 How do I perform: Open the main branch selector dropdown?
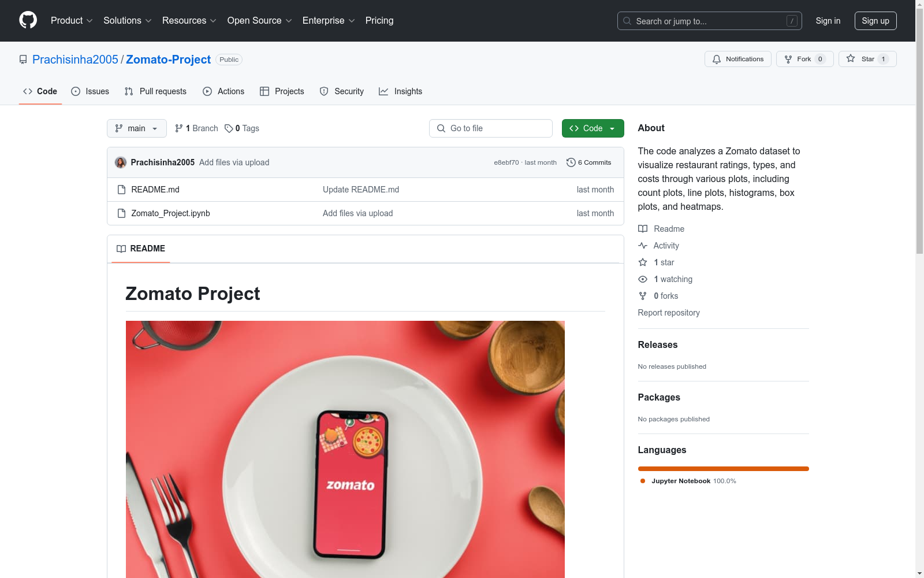[137, 128]
